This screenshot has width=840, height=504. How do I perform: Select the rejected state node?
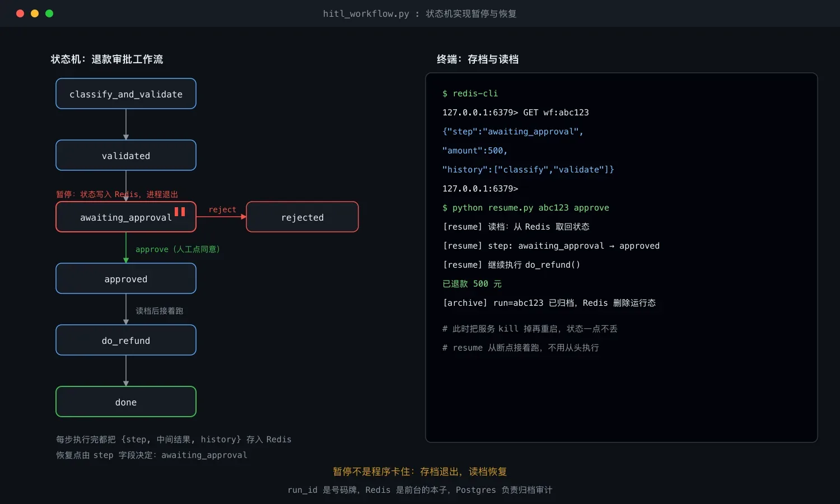(x=302, y=217)
